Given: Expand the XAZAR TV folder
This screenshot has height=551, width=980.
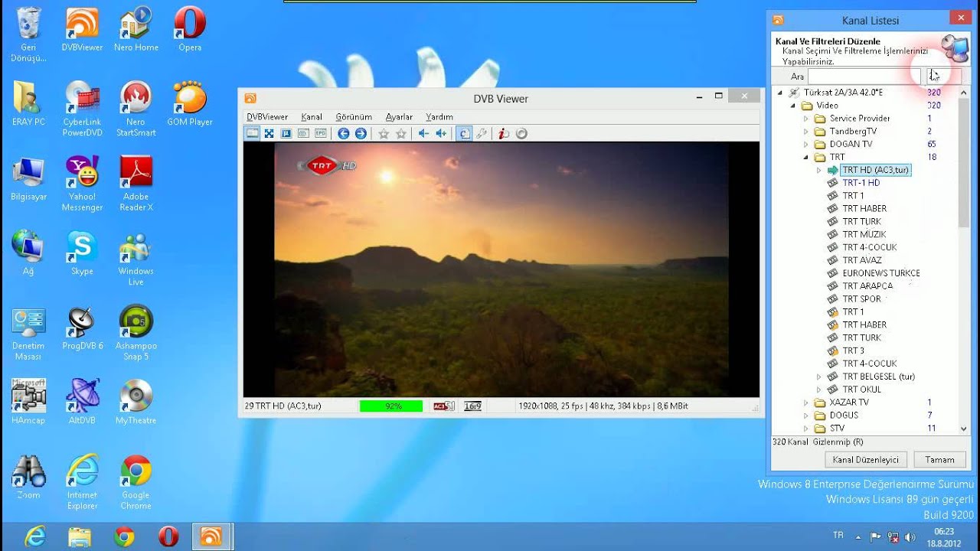Looking at the screenshot, I should (x=805, y=403).
